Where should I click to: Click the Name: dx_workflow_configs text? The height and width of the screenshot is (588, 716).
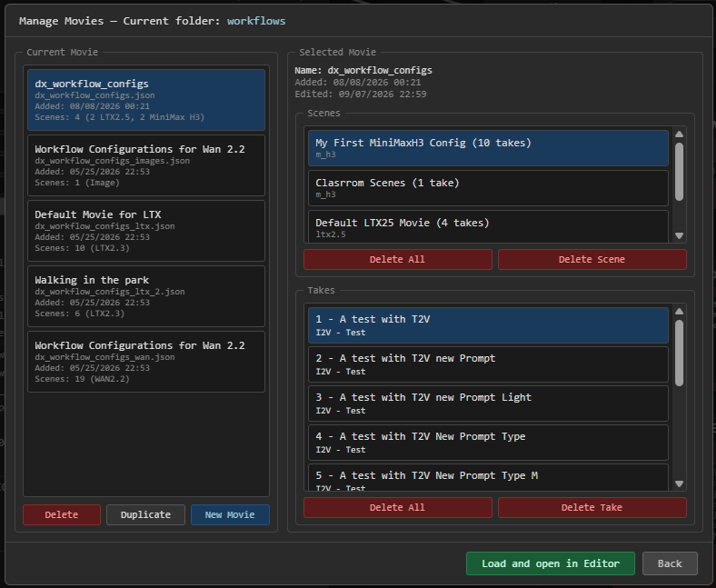coord(363,70)
